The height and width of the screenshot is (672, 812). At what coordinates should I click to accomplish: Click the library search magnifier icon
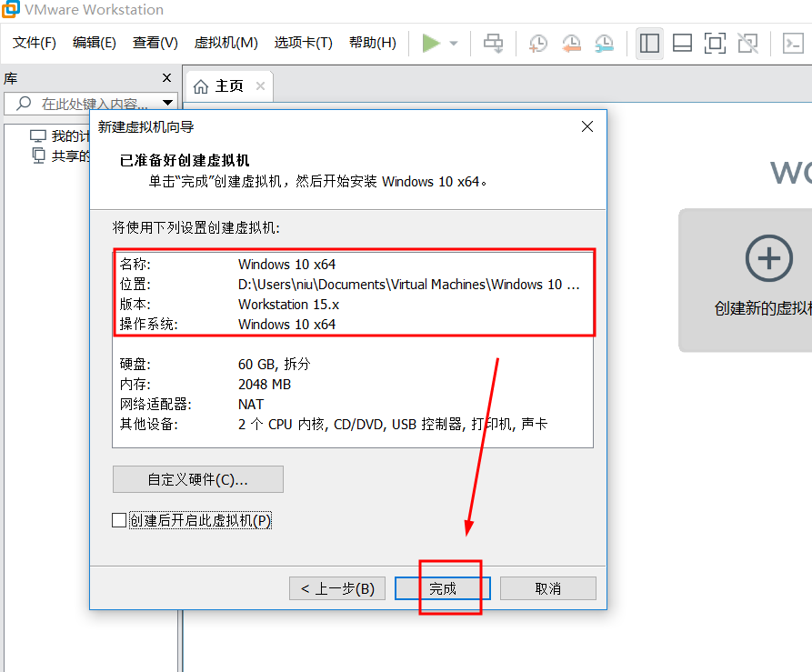[x=24, y=103]
